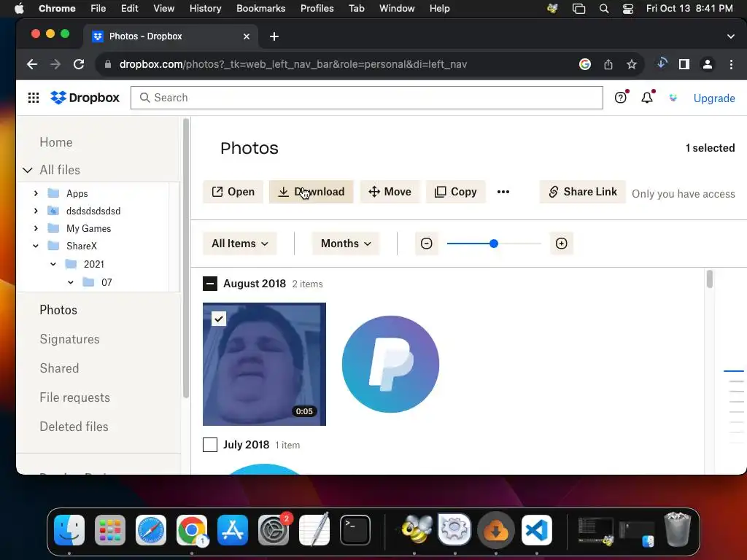Open a new tab with plus button
Viewport: 747px width, 560px height.
pyautogui.click(x=274, y=36)
